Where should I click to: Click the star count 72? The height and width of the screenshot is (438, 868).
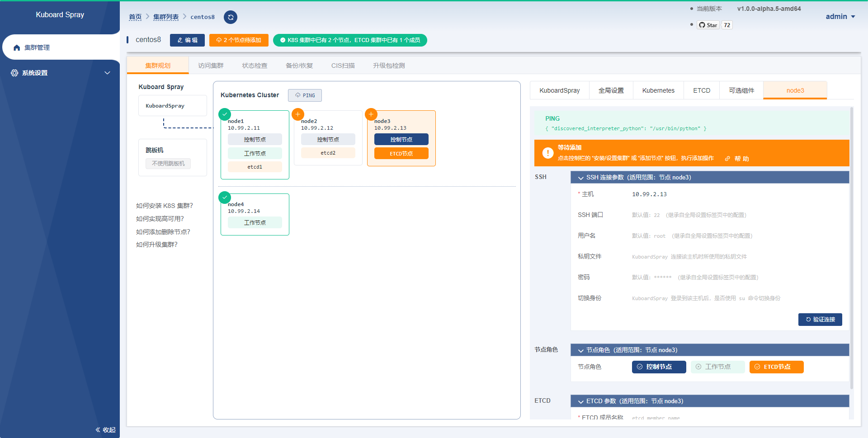tap(727, 25)
